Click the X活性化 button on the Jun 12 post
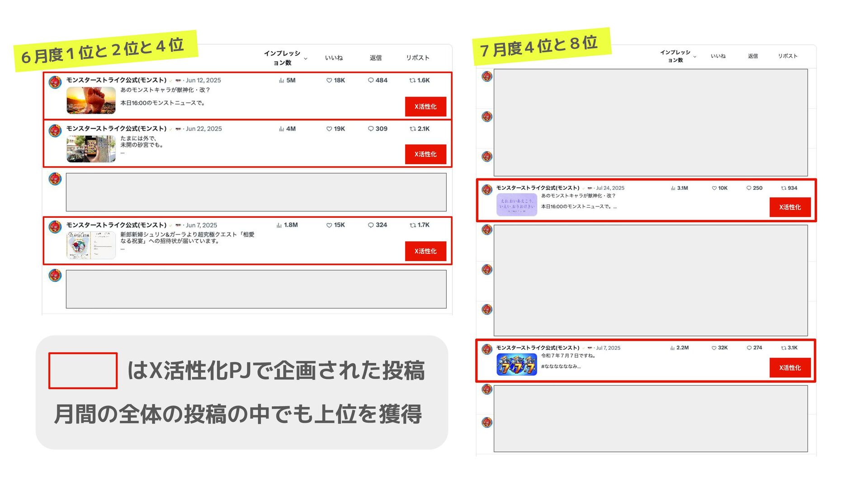The width and height of the screenshot is (868, 488). point(425,107)
